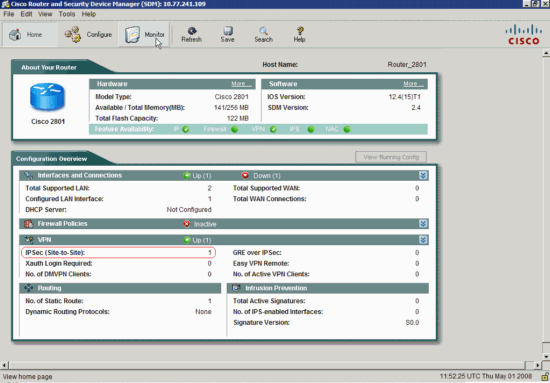Open the Tools menu

coord(67,14)
